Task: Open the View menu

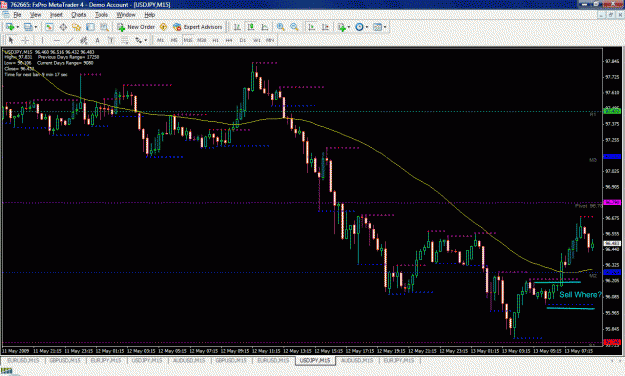Action: click(x=35, y=15)
